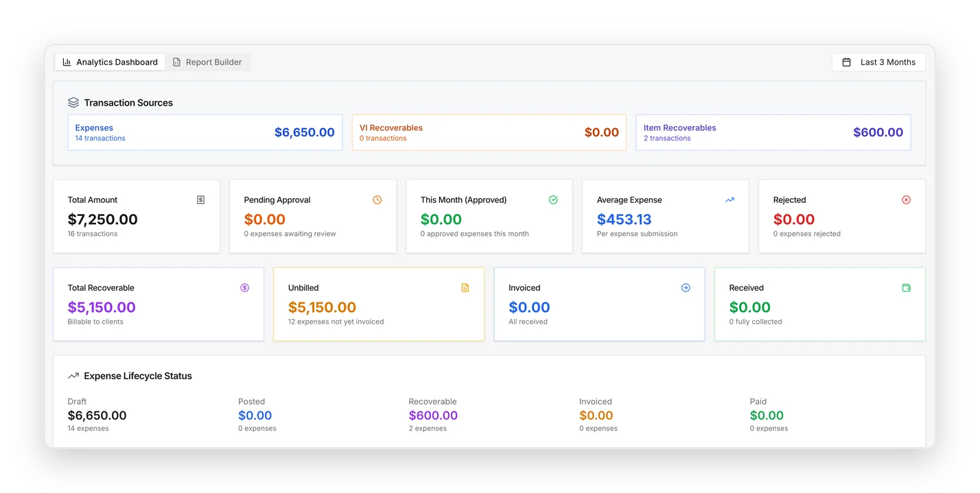980x493 pixels.
Task: Click the bar chart icon on the Analytics Dashboard tab
Action: pos(67,62)
